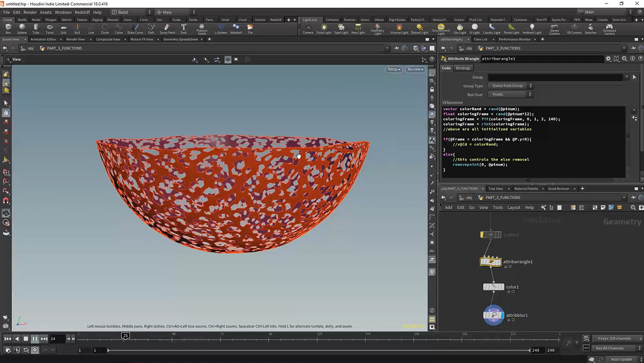
Task: Click the VR Camera tool
Action: [574, 28]
